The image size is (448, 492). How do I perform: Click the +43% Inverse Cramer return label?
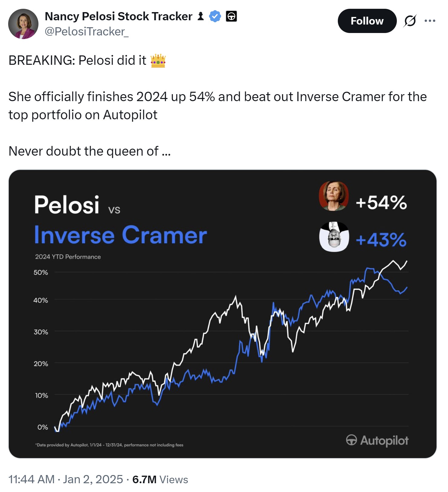(x=381, y=240)
